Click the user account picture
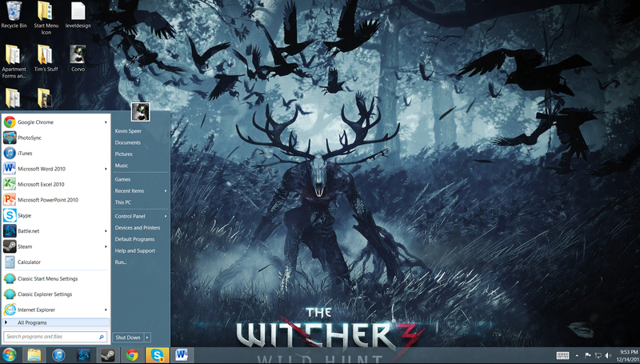The image size is (640, 364). click(141, 112)
